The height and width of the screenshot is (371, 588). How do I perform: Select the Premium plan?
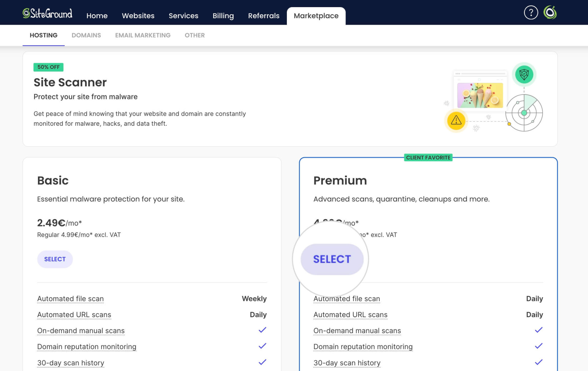coord(332,259)
